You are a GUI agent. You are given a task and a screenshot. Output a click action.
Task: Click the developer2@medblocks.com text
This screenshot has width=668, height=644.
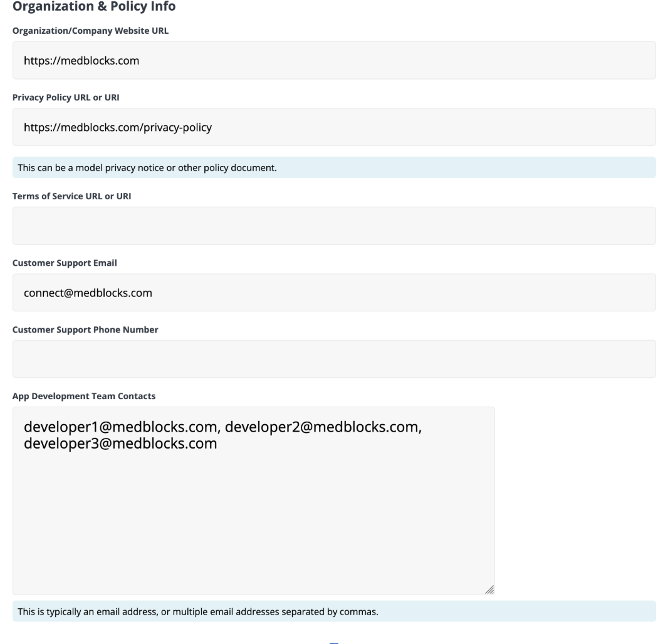321,427
